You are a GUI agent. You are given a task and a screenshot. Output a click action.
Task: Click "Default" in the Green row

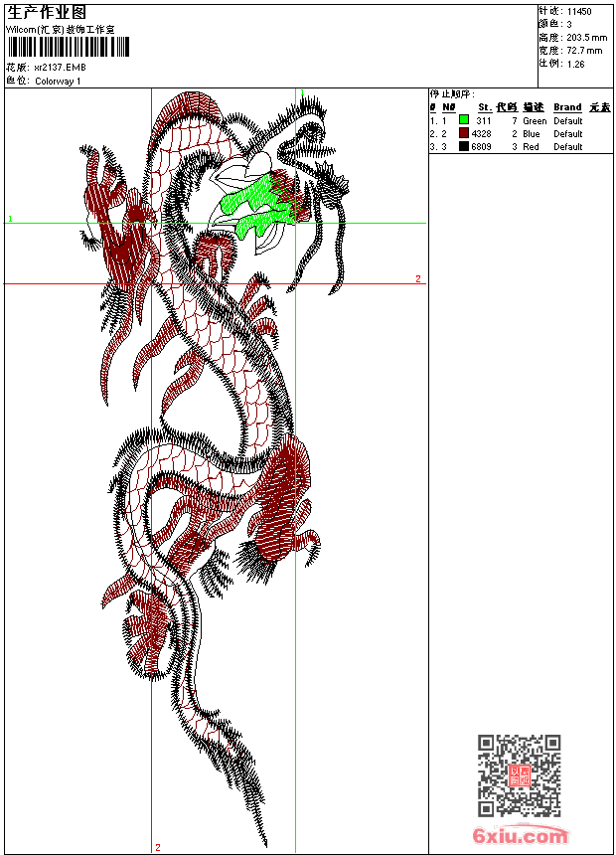[568, 121]
